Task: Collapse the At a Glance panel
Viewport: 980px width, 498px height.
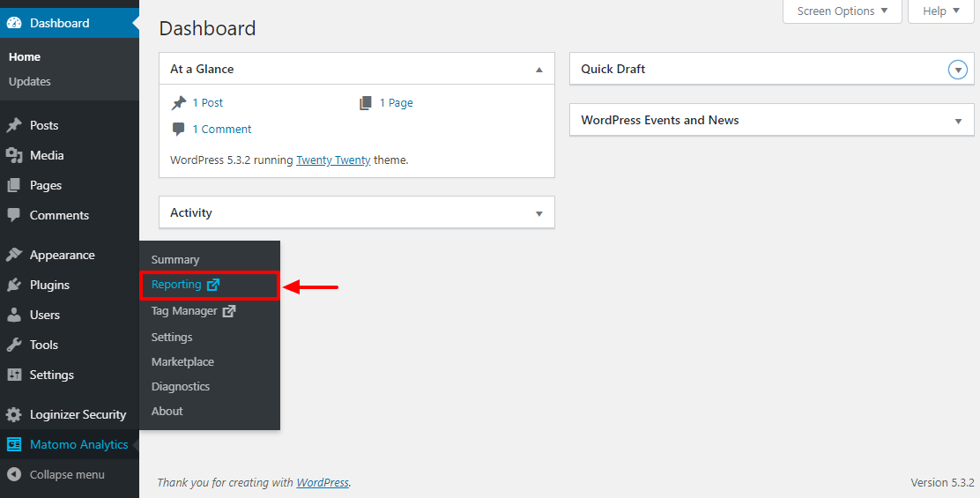Action: point(539,70)
